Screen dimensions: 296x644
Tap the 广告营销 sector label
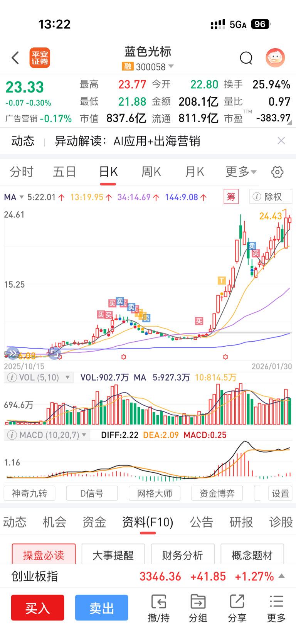point(21,118)
